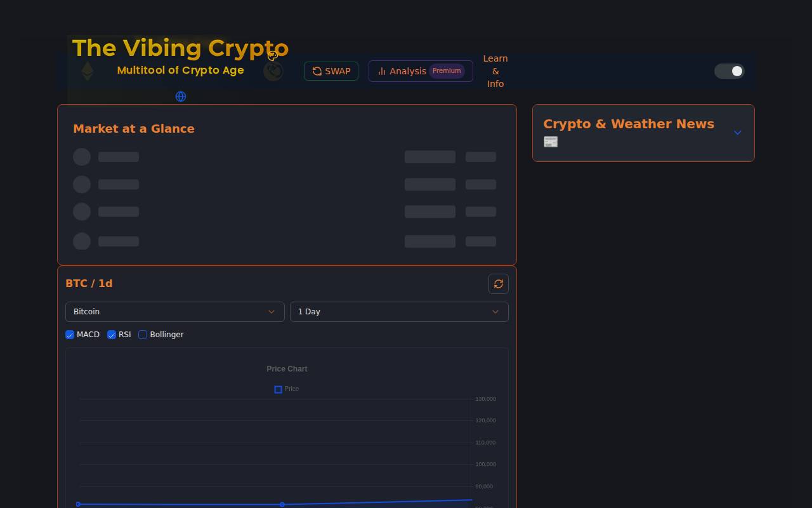
Task: Click the Market at a Glance heading
Action: (x=134, y=129)
